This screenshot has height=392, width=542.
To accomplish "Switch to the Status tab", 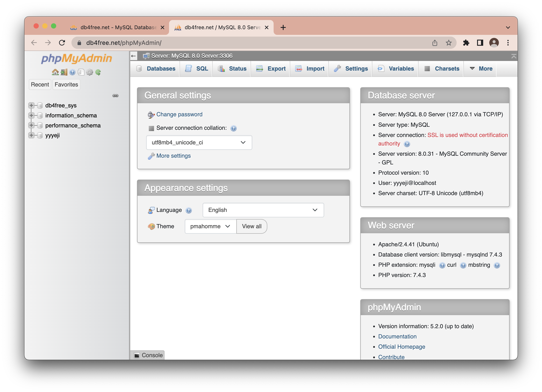I will (x=232, y=69).
